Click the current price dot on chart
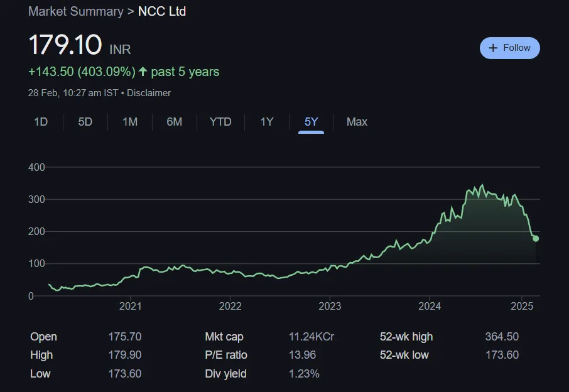Viewport: 569px width, 392px height. (x=536, y=239)
